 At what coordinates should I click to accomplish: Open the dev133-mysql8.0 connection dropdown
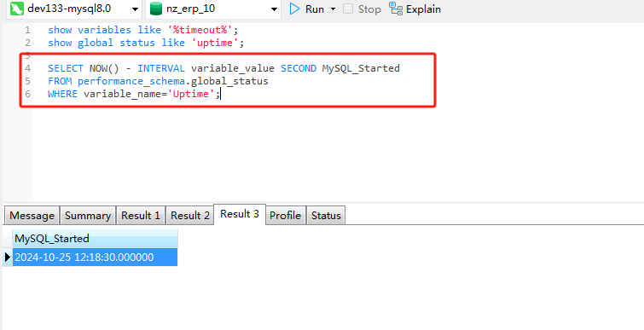pyautogui.click(x=135, y=9)
